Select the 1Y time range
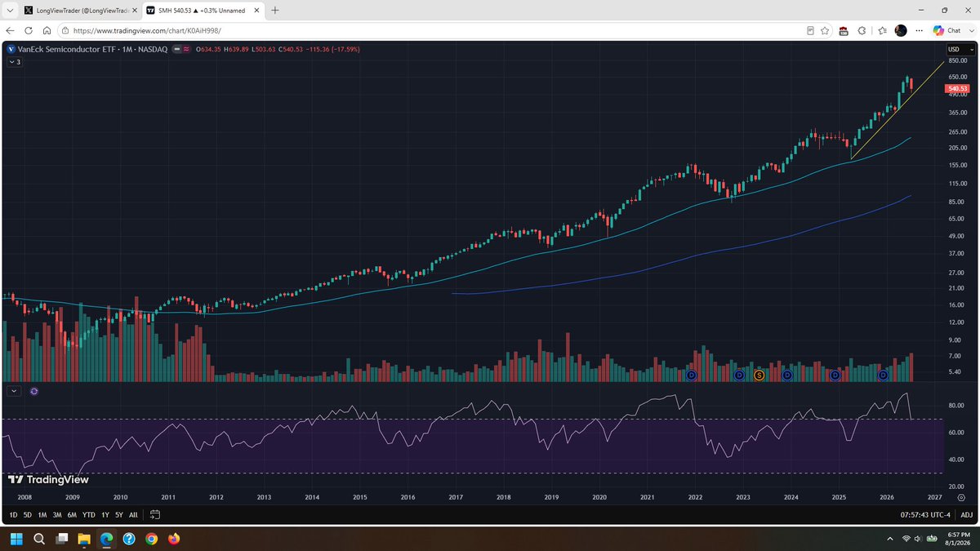 click(x=105, y=515)
